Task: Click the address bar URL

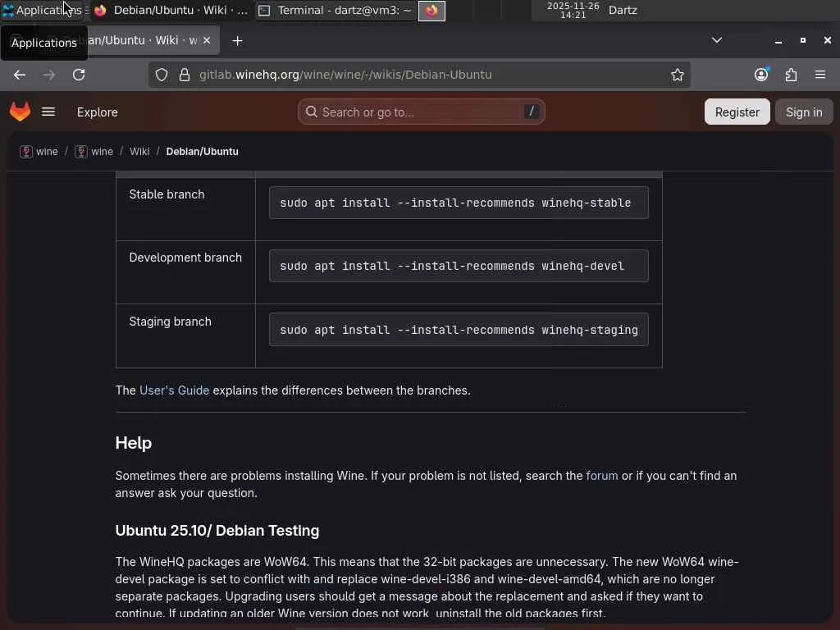Action: 345,75
